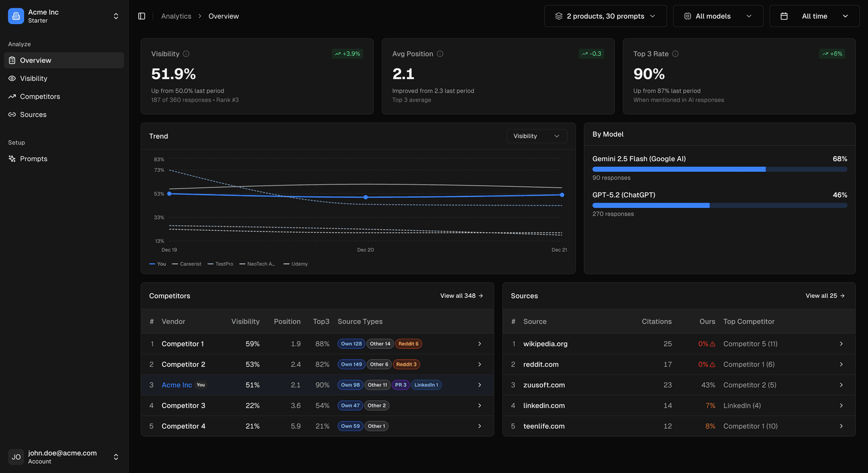The image size is (868, 473).
Task: Select Overview in the sidebar menu
Action: tap(35, 60)
